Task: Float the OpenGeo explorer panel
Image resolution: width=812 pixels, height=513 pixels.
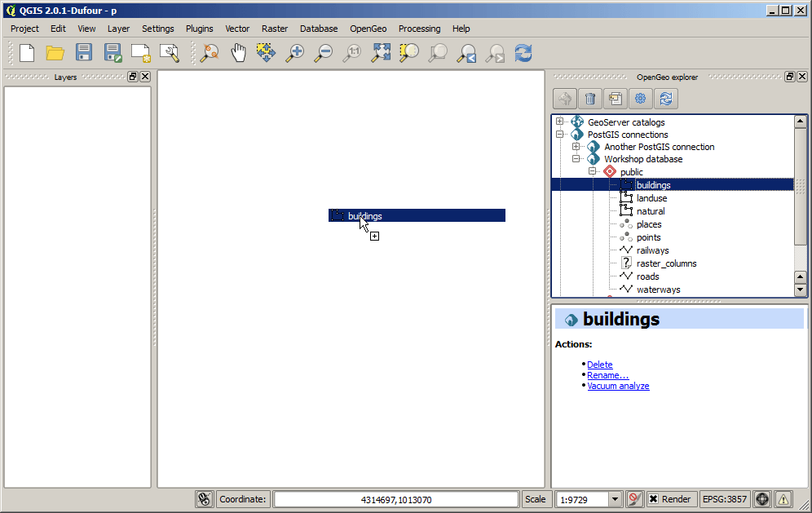Action: pyautogui.click(x=790, y=77)
